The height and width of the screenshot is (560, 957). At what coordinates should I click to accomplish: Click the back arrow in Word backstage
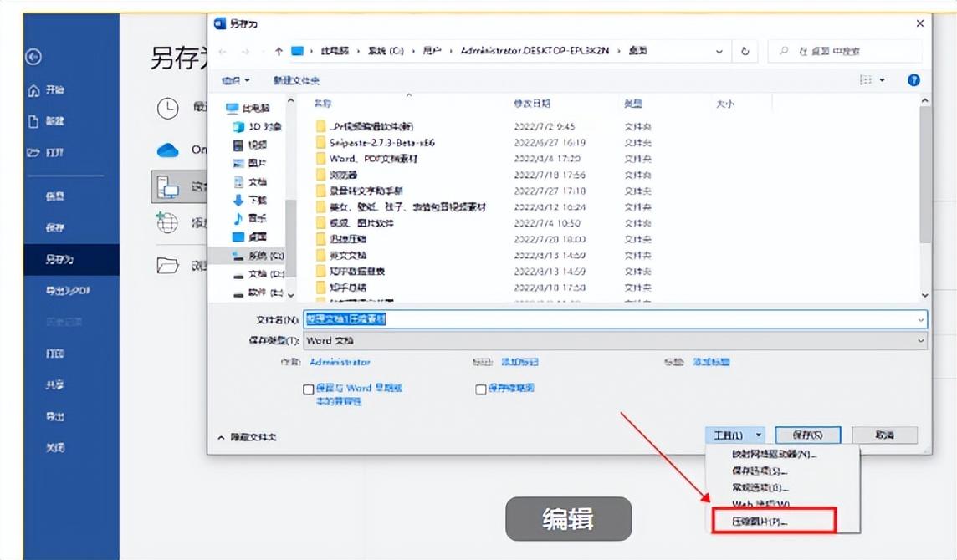pos(33,57)
